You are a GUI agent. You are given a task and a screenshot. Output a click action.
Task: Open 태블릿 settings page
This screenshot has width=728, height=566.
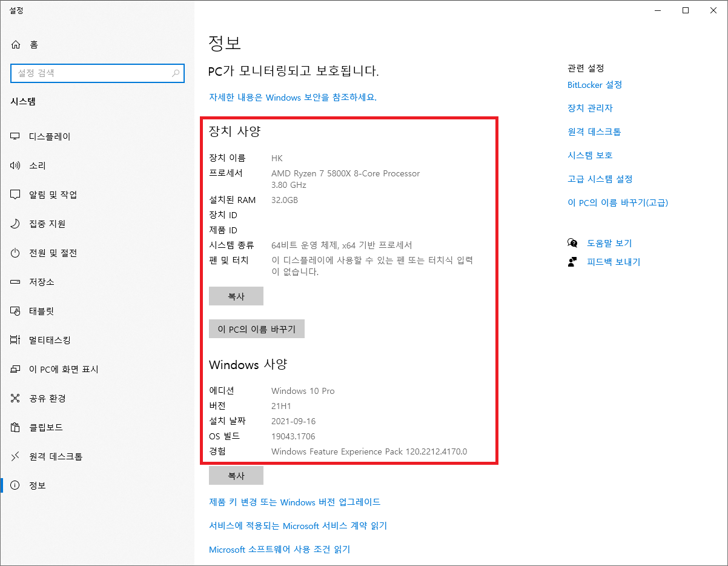coord(97,311)
